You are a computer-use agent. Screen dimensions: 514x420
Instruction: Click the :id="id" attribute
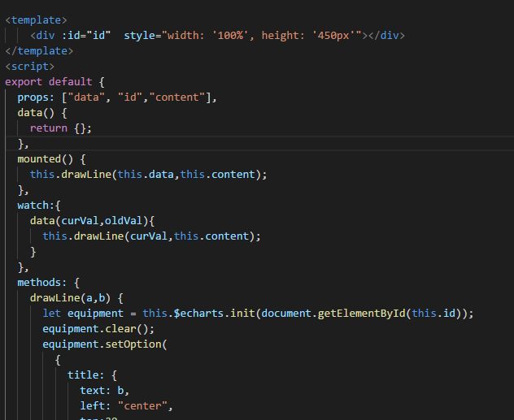coord(86,36)
